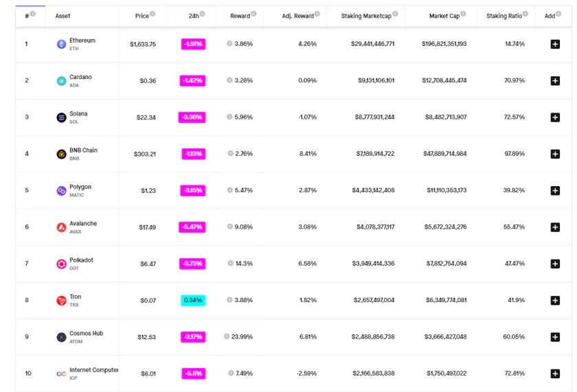
Task: Click the Internet Computer infinity logo
Action: pos(61,373)
